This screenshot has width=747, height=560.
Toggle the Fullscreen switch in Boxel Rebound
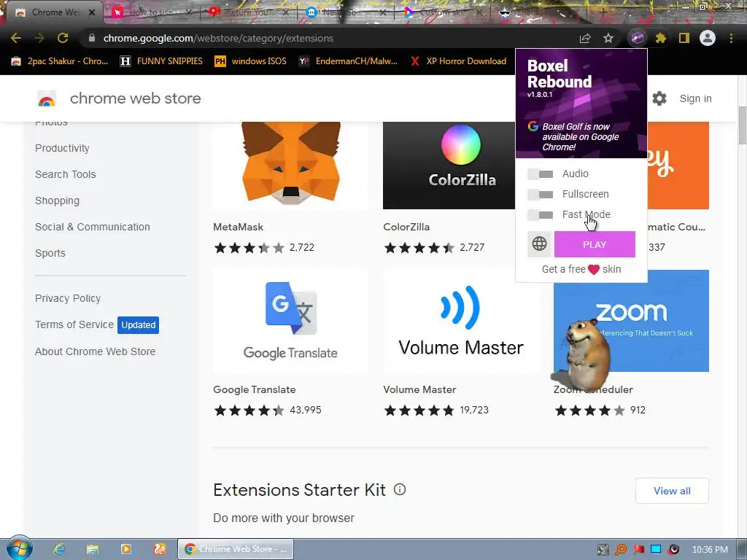pos(541,194)
